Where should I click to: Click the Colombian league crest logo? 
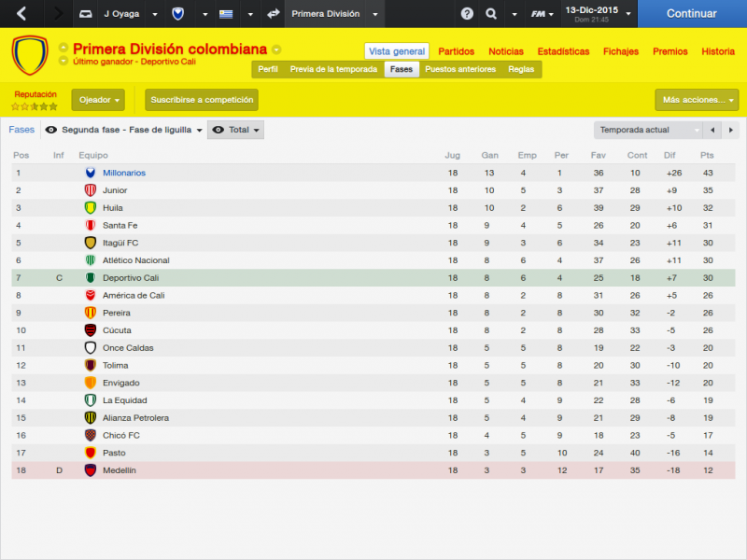[30, 55]
